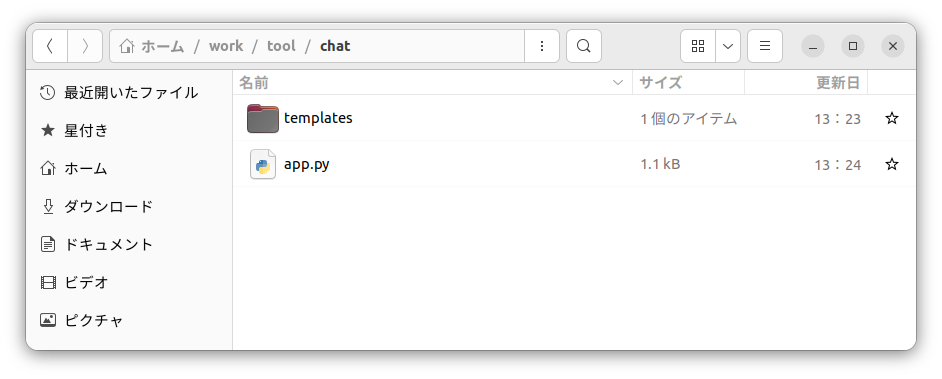Select the templates folder icon

pos(263,118)
